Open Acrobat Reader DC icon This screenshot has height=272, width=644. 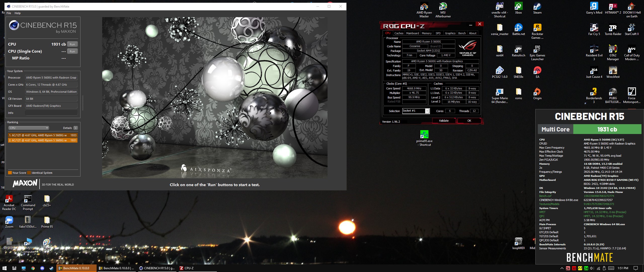9,202
